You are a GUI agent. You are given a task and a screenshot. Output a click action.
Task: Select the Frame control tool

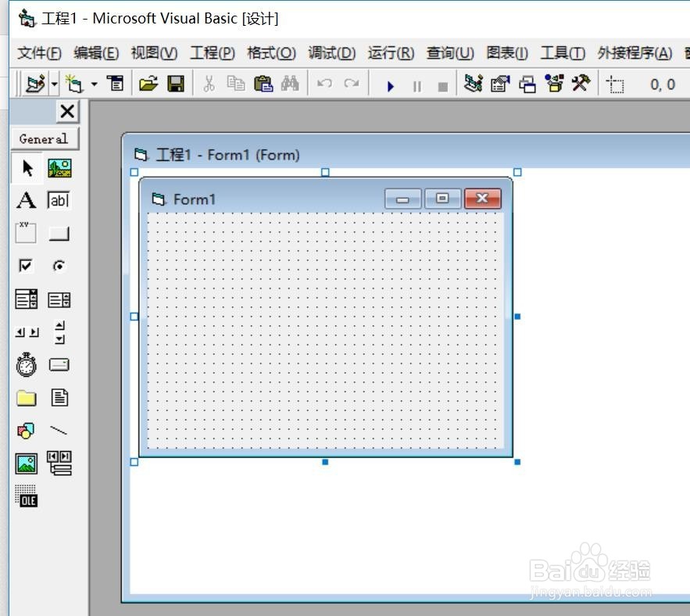point(26,233)
